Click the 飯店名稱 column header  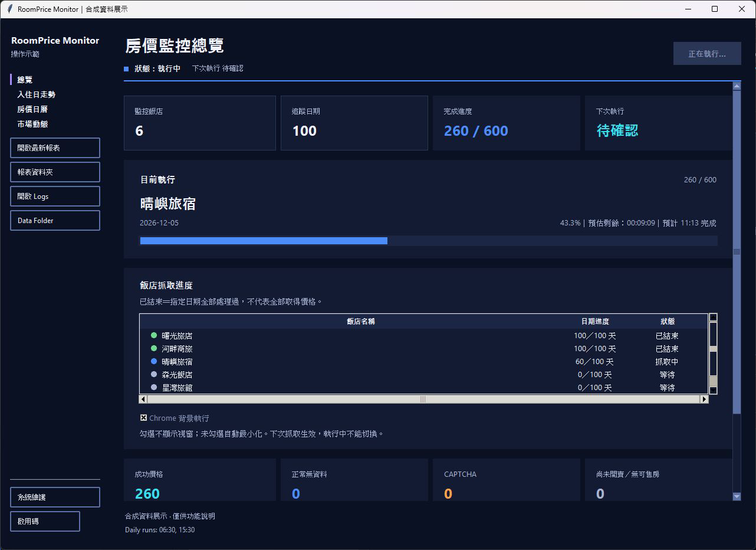click(361, 322)
